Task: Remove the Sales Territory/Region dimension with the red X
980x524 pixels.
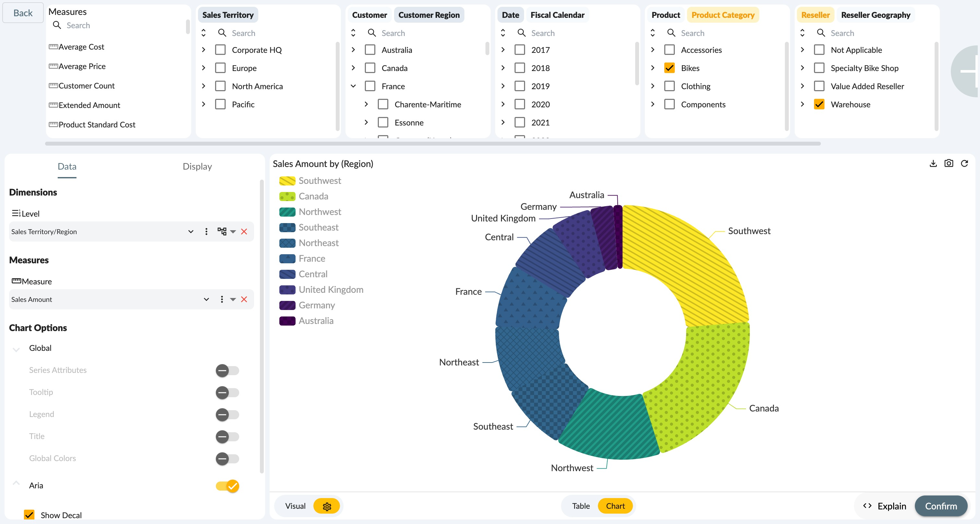Action: tap(244, 232)
